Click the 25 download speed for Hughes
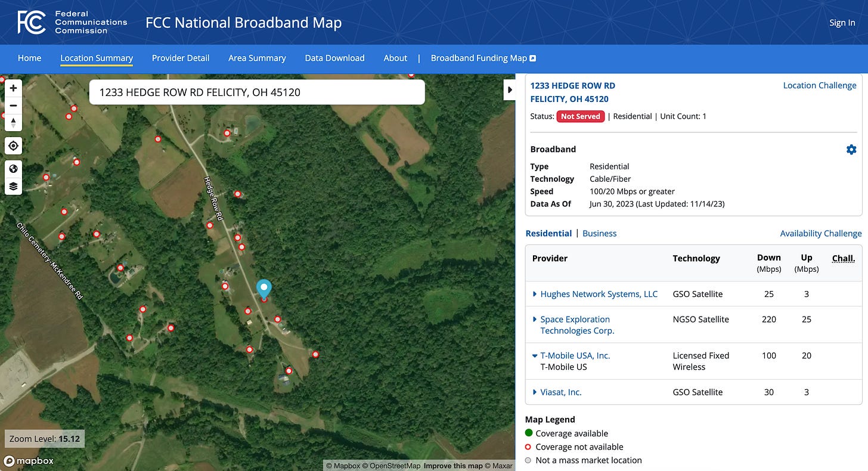This screenshot has width=868, height=471. pyautogui.click(x=768, y=294)
